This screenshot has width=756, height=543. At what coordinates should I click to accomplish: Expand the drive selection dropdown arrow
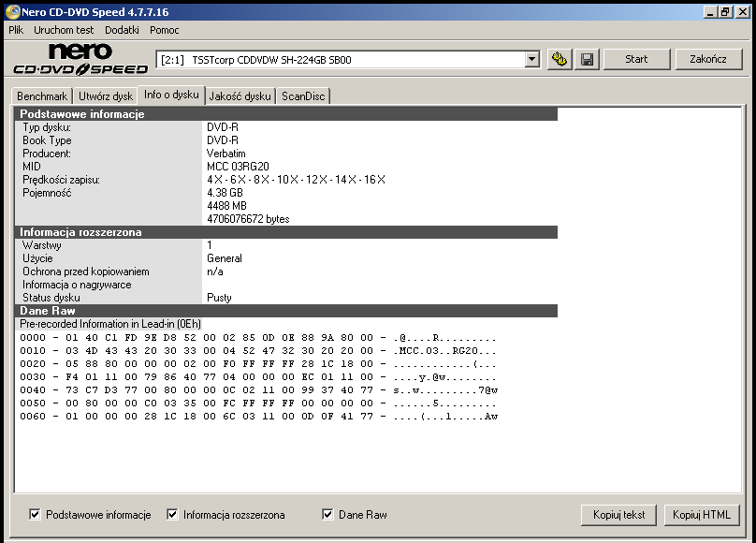(x=531, y=59)
